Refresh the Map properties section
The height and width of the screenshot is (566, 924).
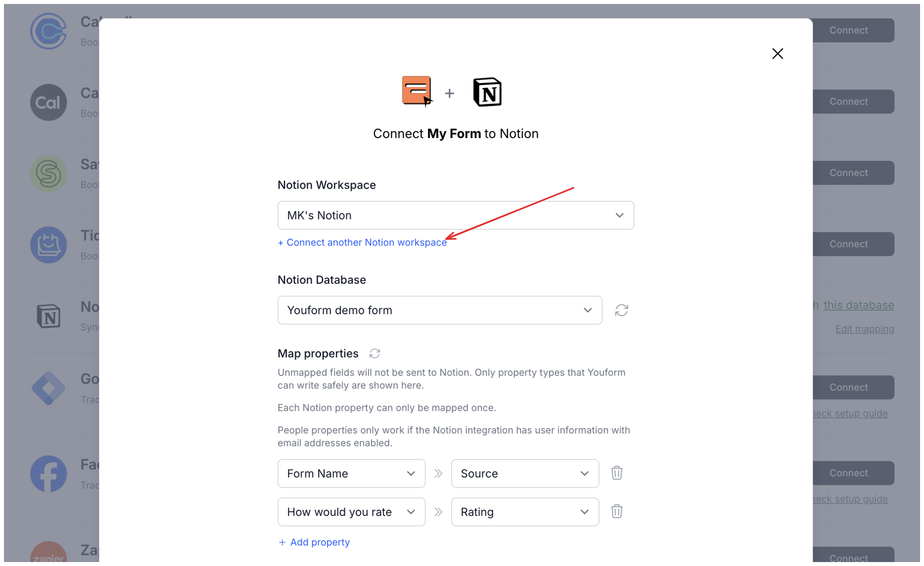pos(374,353)
